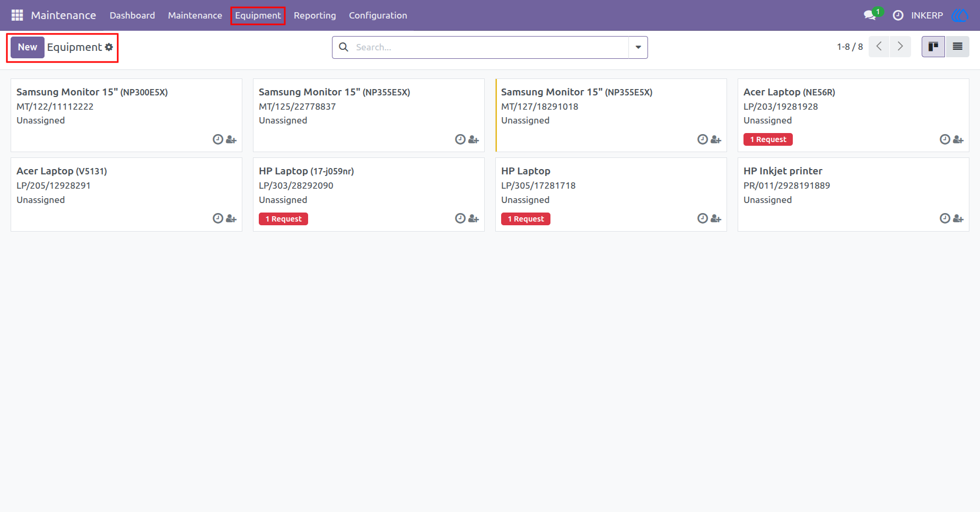Open the apps grid menu icon

tap(17, 15)
